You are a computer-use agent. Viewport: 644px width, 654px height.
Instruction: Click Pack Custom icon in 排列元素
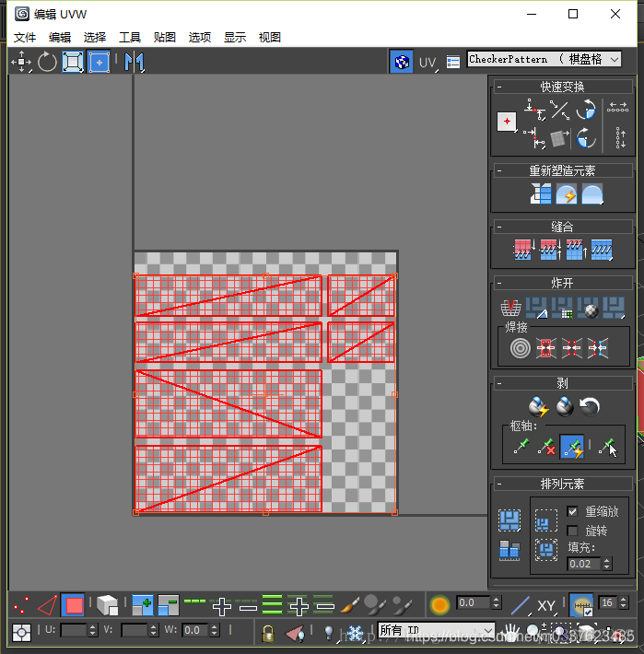[x=509, y=520]
